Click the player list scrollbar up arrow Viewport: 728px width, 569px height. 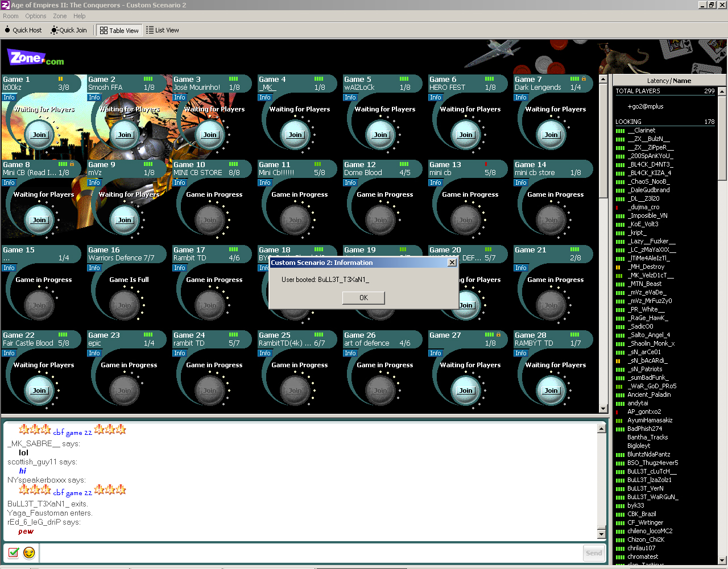tap(722, 91)
